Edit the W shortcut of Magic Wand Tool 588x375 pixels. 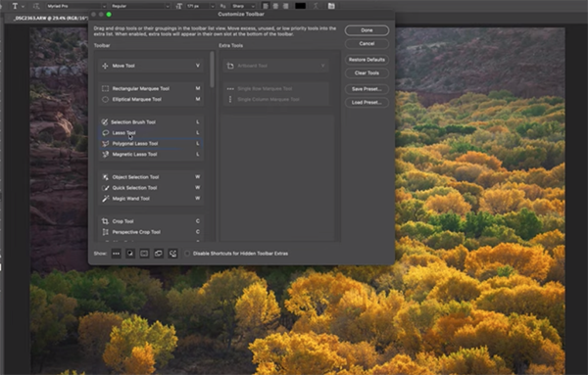198,199
